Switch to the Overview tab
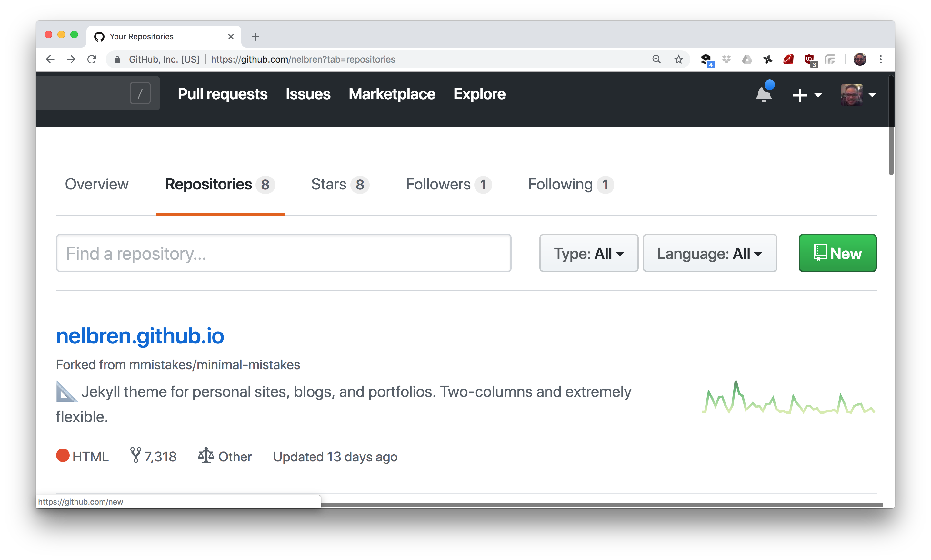This screenshot has height=560, width=931. click(x=97, y=184)
